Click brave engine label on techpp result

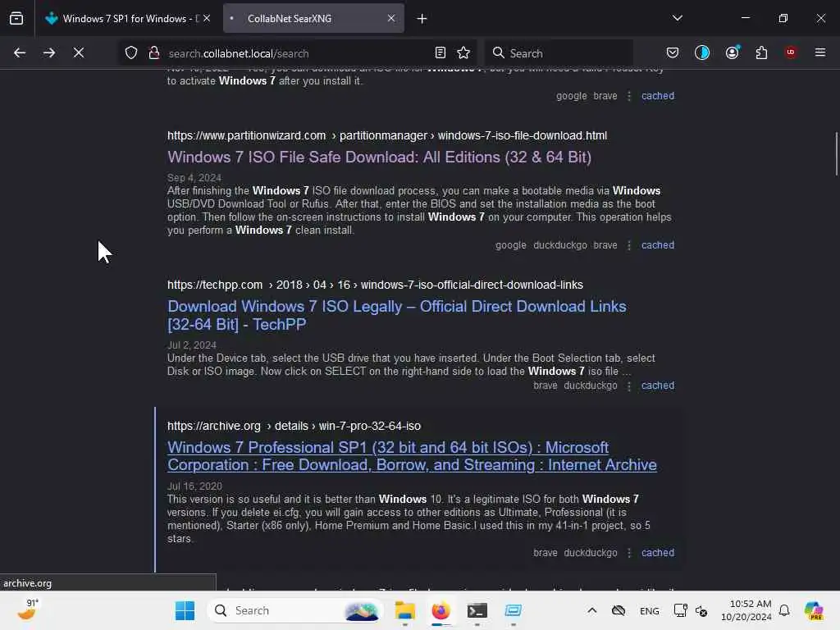545,386
